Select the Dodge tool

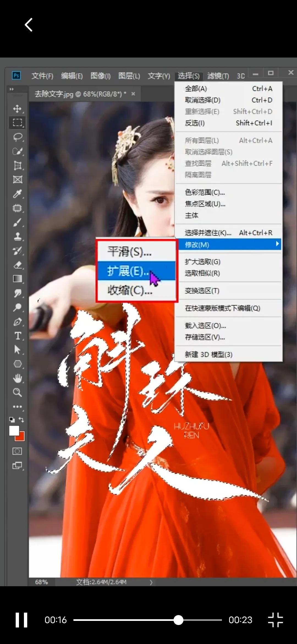(x=18, y=307)
